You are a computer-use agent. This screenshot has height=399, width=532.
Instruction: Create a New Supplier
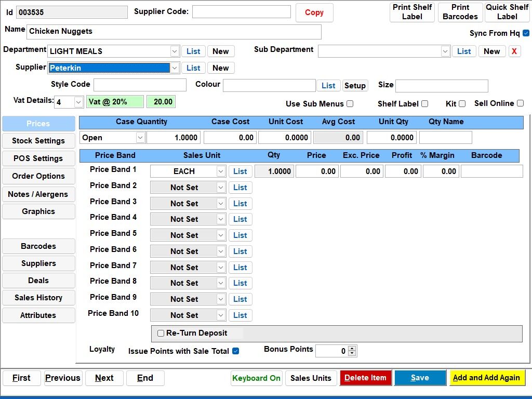(x=220, y=68)
